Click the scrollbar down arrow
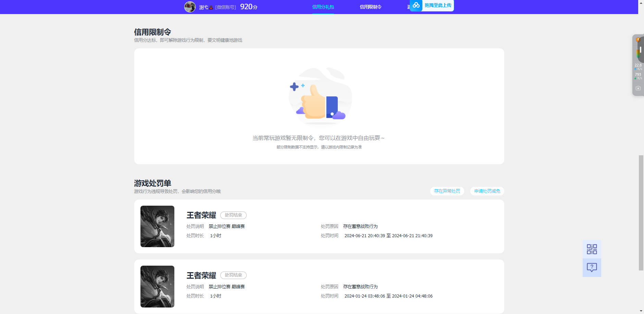Image resolution: width=644 pixels, height=314 pixels. (x=641, y=311)
